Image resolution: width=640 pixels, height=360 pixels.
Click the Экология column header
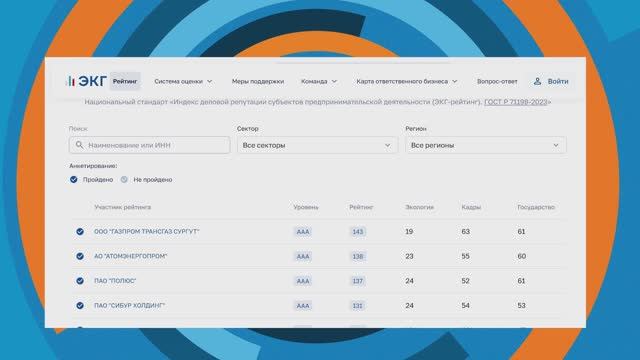pyautogui.click(x=419, y=207)
